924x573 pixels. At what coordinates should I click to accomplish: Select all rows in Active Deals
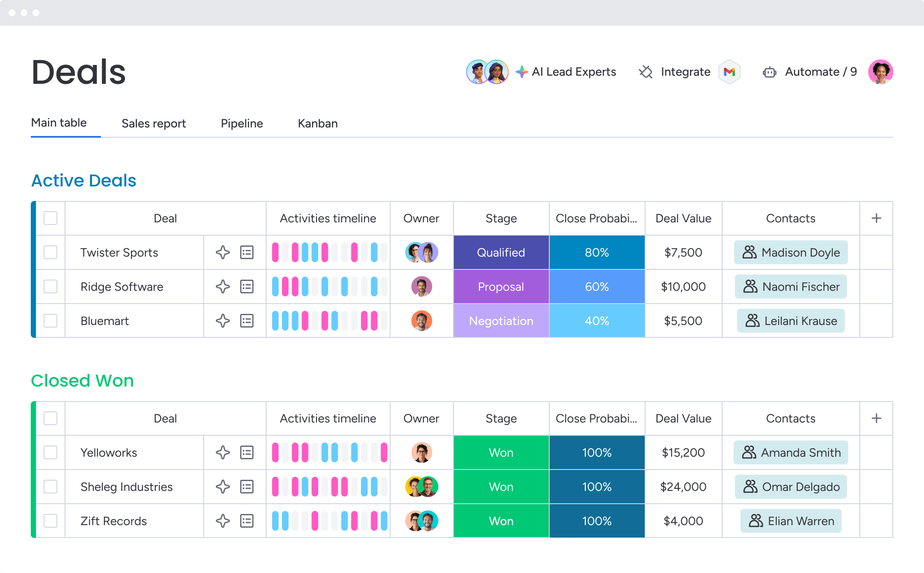click(x=50, y=218)
